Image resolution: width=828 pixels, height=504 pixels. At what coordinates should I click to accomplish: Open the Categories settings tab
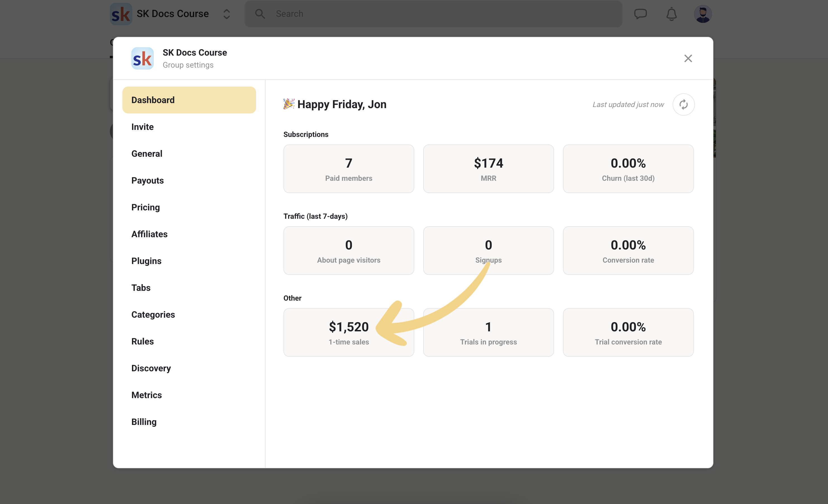189,315
